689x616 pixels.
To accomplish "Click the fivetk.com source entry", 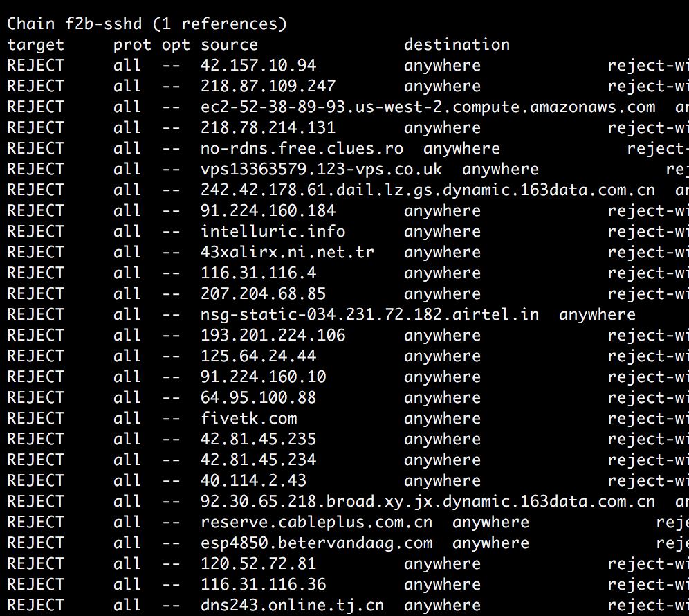I will pos(248,419).
